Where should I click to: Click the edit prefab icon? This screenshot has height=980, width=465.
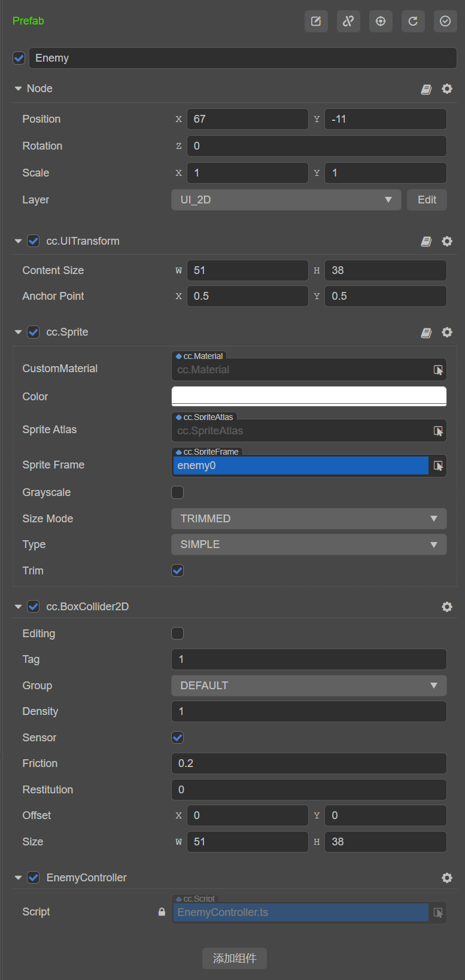coord(316,22)
